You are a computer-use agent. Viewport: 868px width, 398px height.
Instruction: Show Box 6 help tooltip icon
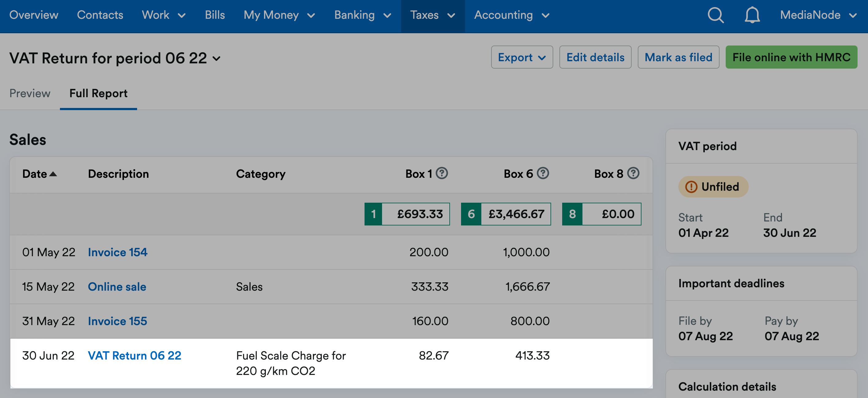pyautogui.click(x=543, y=173)
